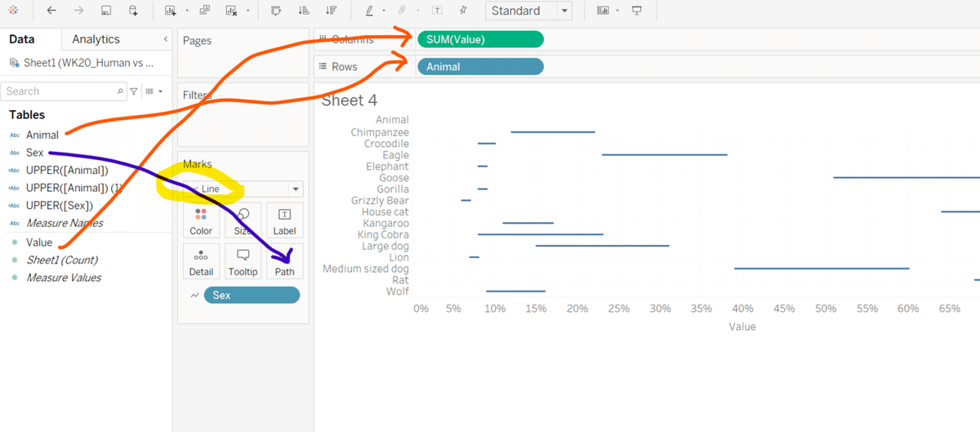
Task: Click the Sex pill on Marks card
Action: pos(252,296)
